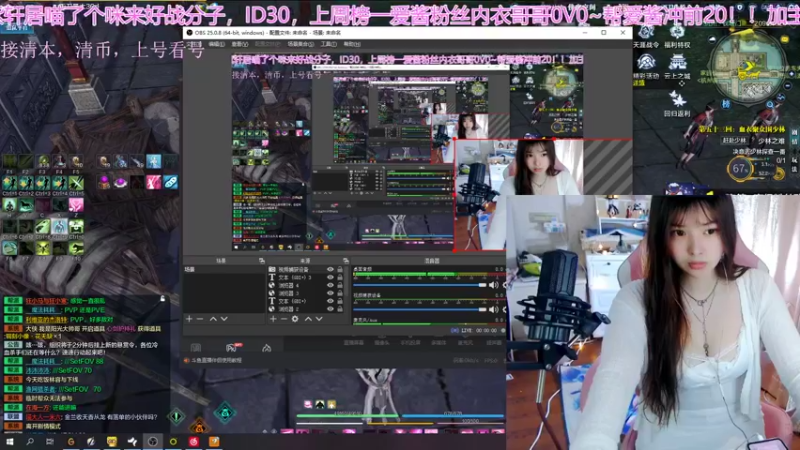This screenshot has height=450, width=800.
Task: Toggle visibility of 文本 (GDI+) source
Action: coord(330,301)
